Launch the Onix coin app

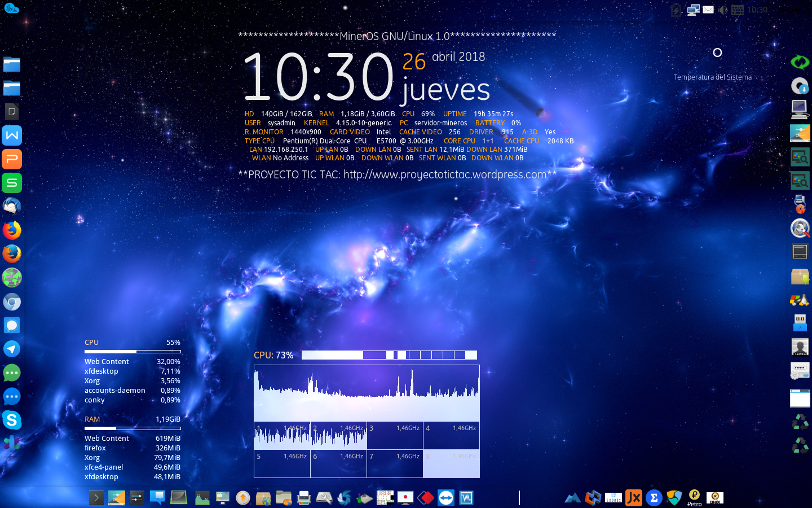[x=714, y=498]
